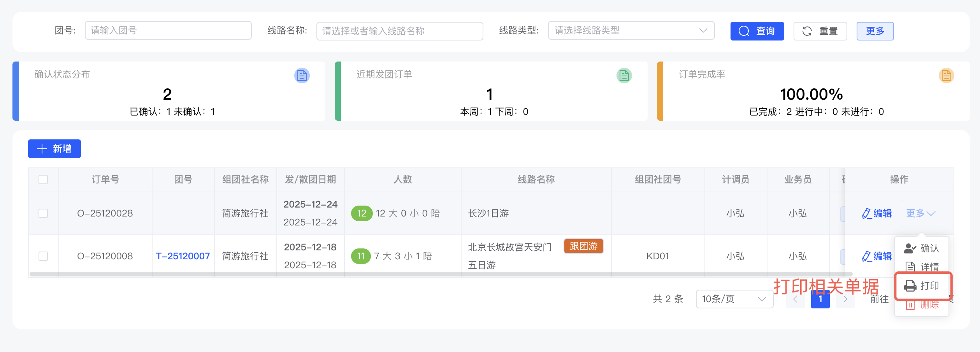980x352 pixels.
Task: Check the row checkbox for order O-25120008
Action: click(x=43, y=256)
